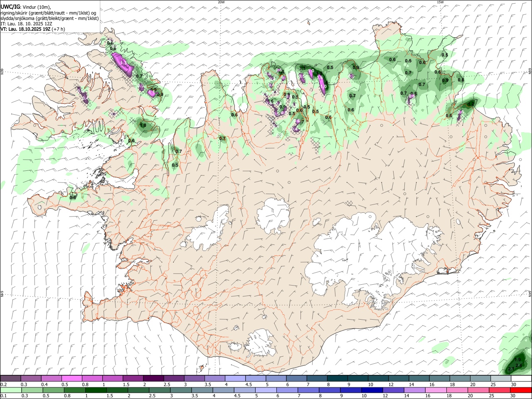The image size is (532, 399).
Task: Select the darkest green 1 swatch in lower scale
Action: click(96, 390)
